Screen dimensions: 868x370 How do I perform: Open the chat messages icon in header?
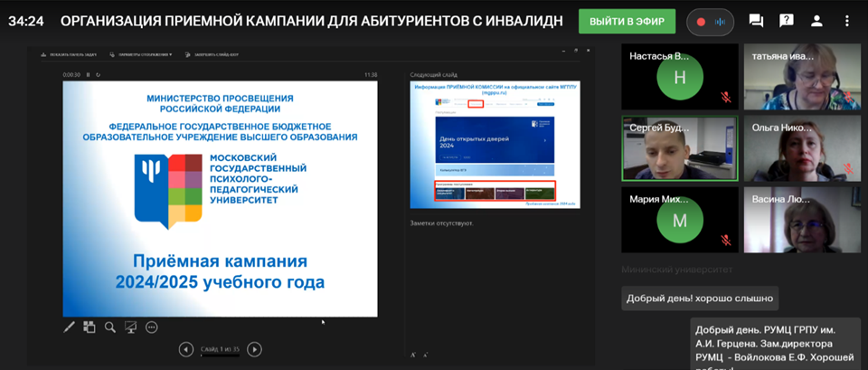(x=756, y=21)
